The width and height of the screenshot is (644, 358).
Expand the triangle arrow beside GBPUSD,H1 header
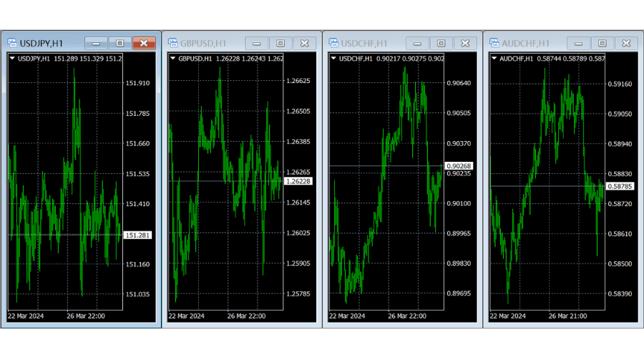point(172,59)
